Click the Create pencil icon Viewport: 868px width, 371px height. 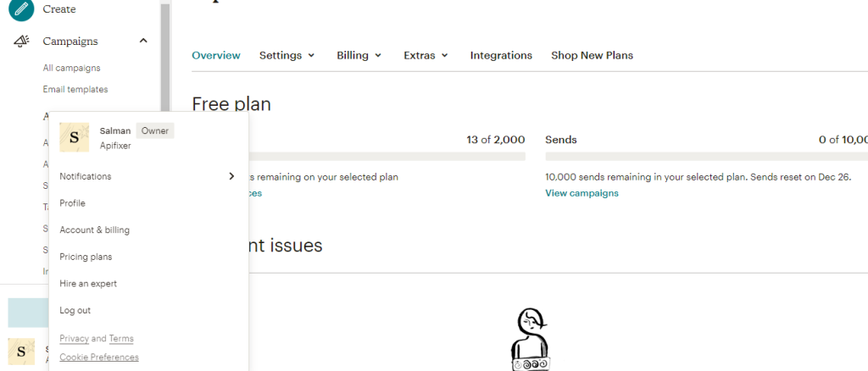point(21,8)
